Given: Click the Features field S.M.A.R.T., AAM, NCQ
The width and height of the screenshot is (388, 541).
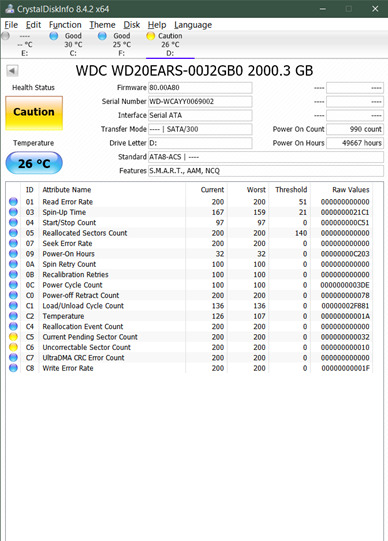Looking at the screenshot, I should pyautogui.click(x=266, y=171).
